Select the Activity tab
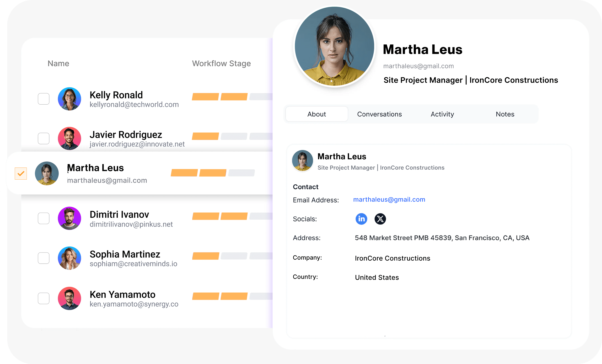Viewport: 602px width, 364px height. 442,114
